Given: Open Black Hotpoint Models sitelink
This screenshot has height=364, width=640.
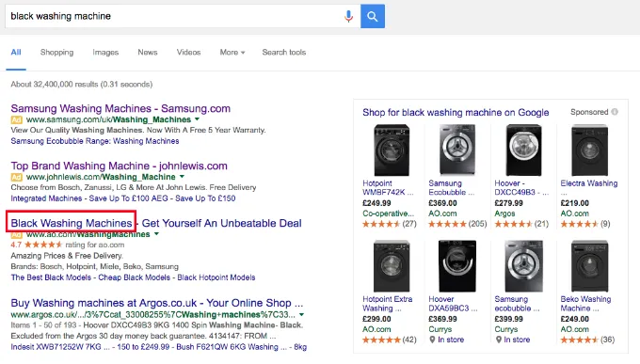Looking at the screenshot, I should 216,277.
